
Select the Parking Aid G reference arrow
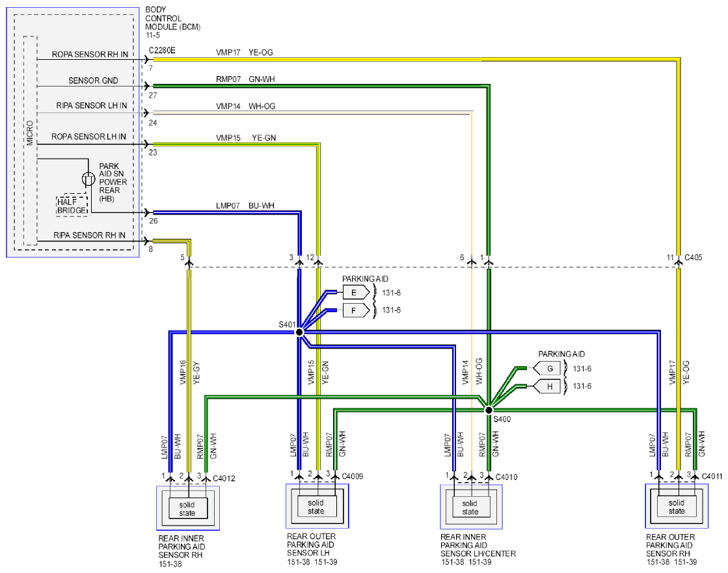click(546, 368)
